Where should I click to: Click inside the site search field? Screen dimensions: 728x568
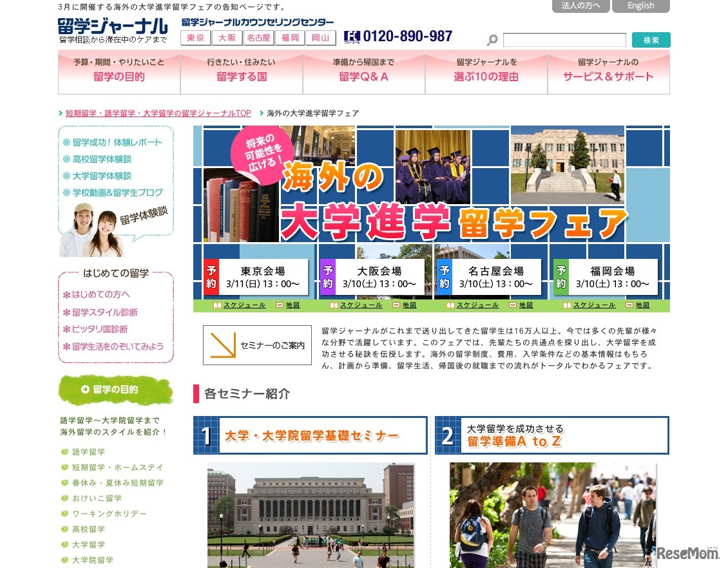564,40
